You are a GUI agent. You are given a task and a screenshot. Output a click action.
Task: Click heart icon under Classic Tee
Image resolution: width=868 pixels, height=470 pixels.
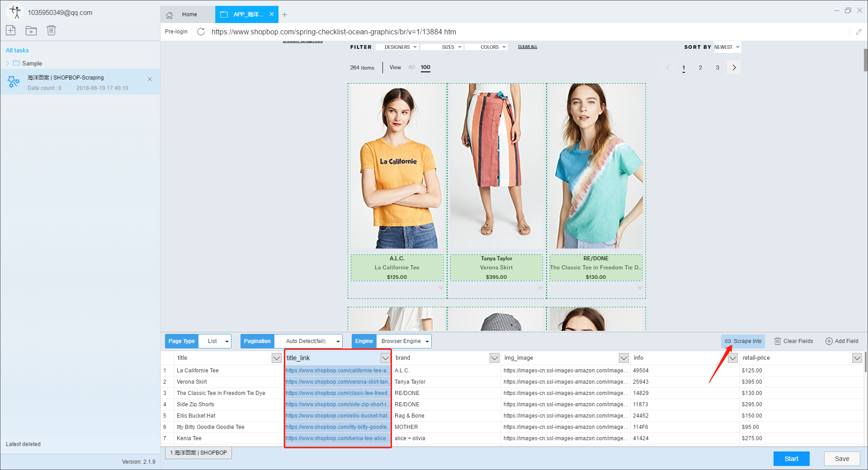coord(640,288)
